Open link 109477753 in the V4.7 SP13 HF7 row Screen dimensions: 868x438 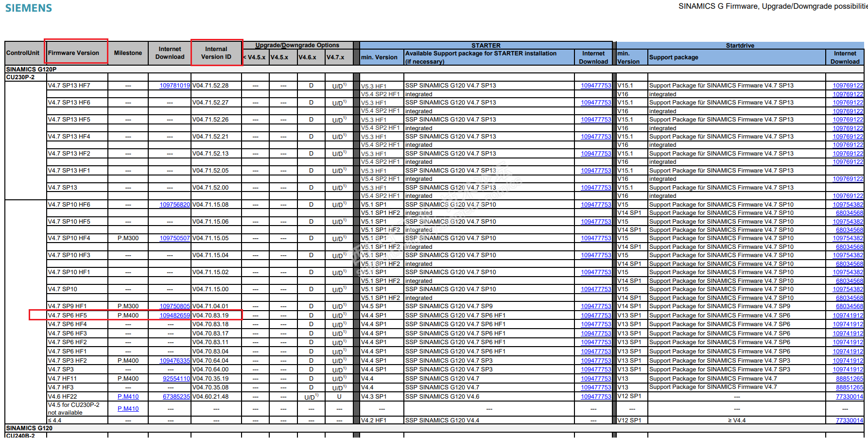[596, 86]
